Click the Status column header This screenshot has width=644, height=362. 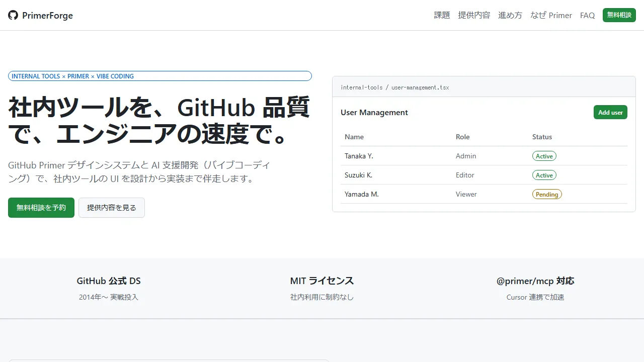542,137
